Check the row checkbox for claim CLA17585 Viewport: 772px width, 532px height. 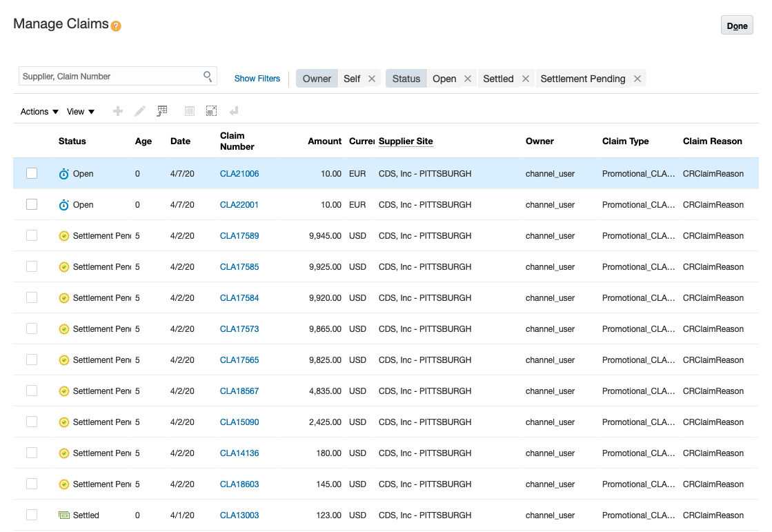[32, 266]
